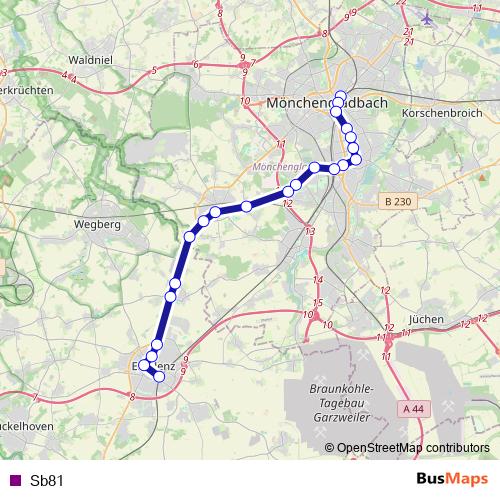This screenshot has width=500, height=500.
Task: Click the Sb81 route label
Action: click(x=47, y=480)
